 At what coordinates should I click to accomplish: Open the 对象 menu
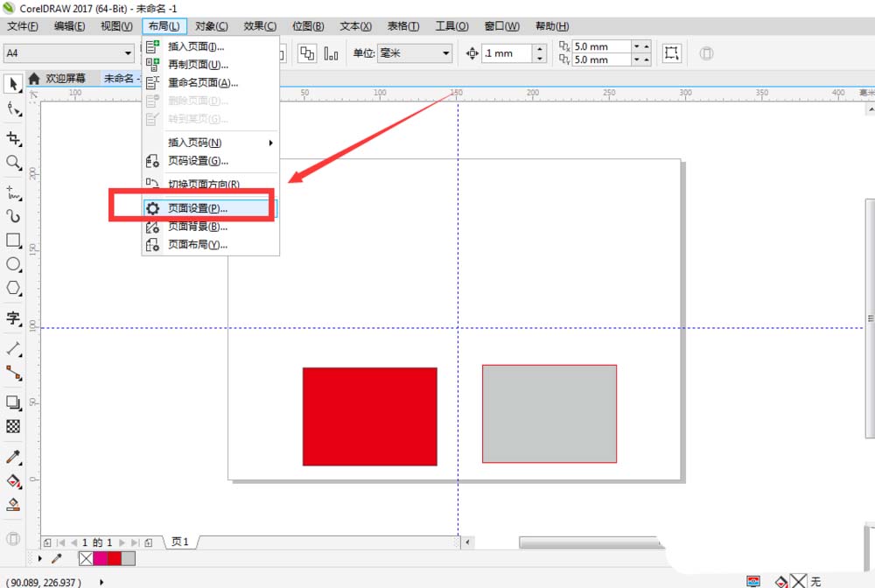[212, 26]
